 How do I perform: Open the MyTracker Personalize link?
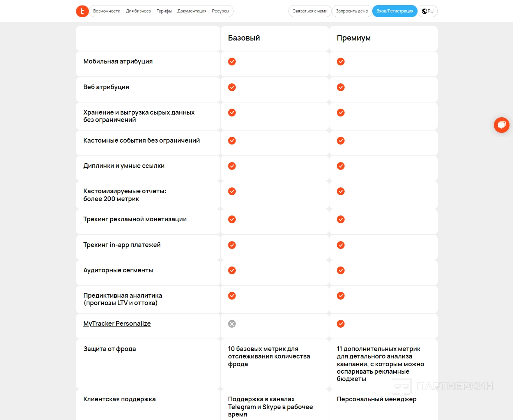pos(117,323)
